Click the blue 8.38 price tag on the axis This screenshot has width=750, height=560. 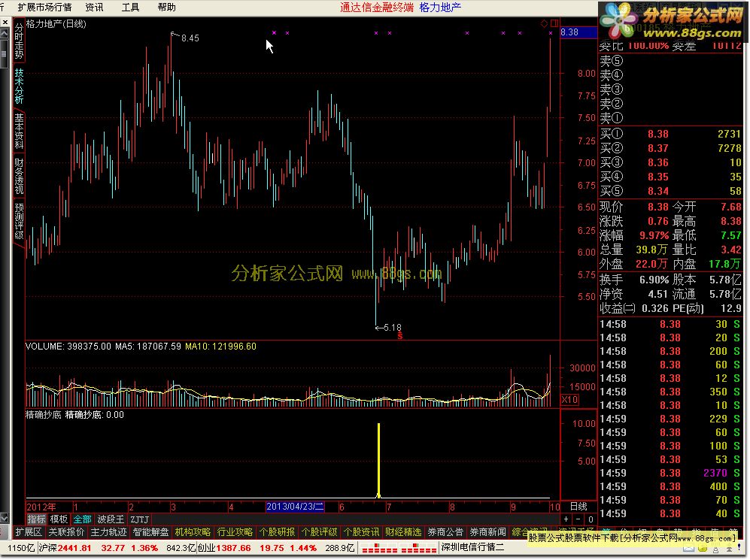click(578, 32)
